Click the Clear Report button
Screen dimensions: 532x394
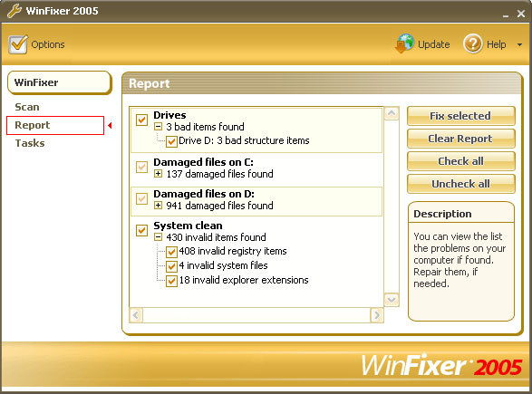(460, 139)
